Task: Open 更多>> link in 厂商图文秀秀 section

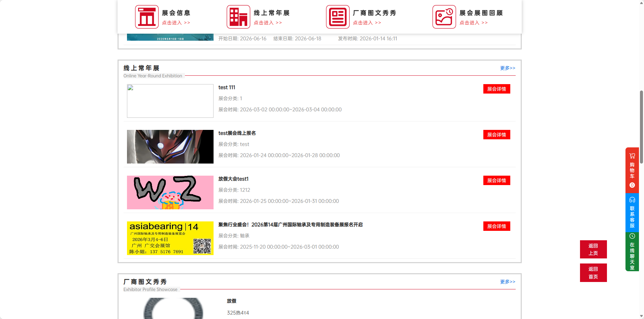Action: (x=507, y=282)
